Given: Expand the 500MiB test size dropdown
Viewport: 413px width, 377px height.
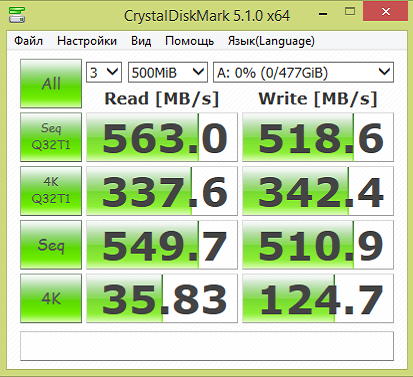Looking at the screenshot, I should coord(168,72).
